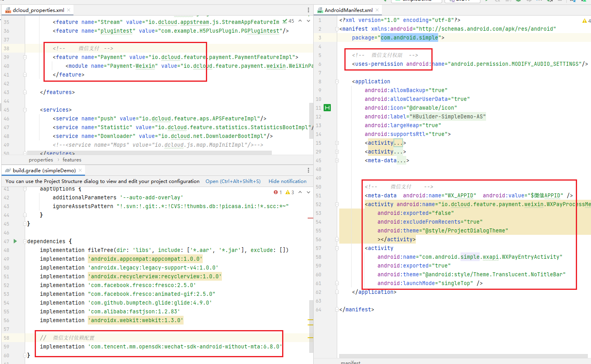
Task: Click the yellow warning count in build.gradle
Action: 290,192
